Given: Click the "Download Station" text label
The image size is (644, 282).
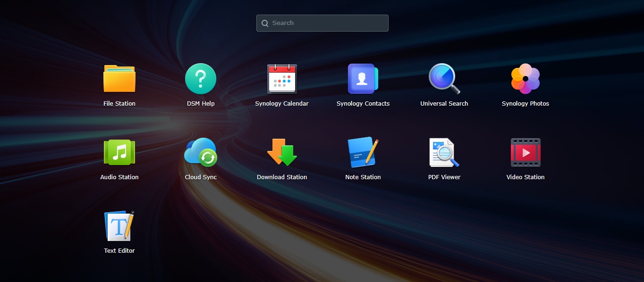Looking at the screenshot, I should pos(282,177).
